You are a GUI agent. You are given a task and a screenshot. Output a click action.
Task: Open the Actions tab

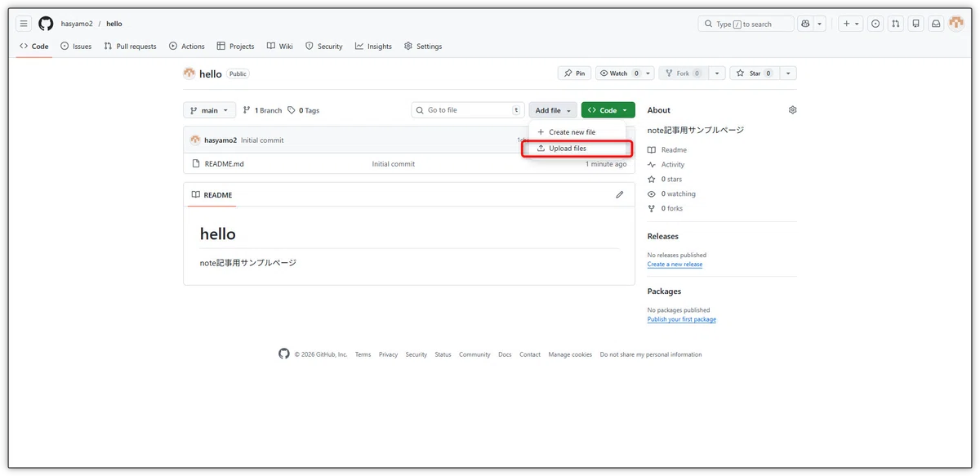(187, 47)
